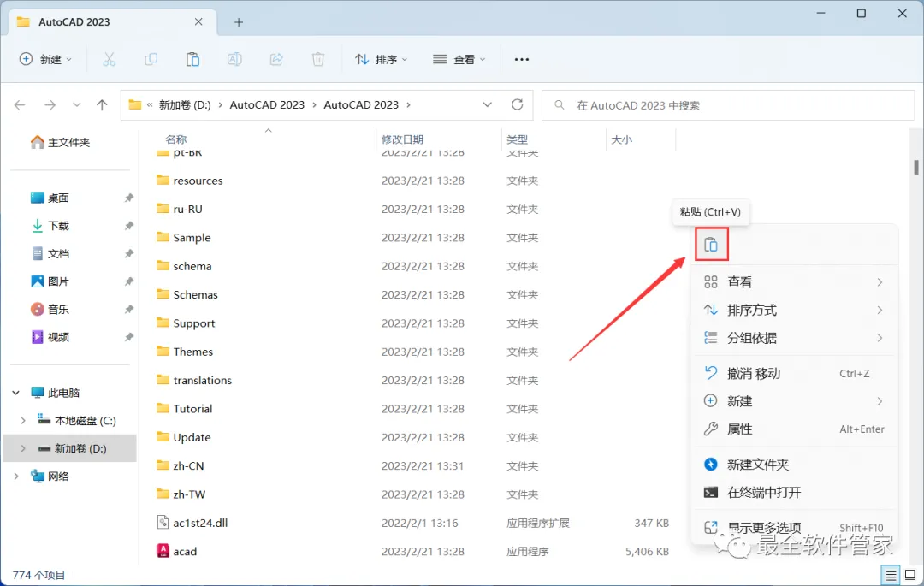Switch to large thumbnails view icon in status bar

pyautogui.click(x=910, y=575)
